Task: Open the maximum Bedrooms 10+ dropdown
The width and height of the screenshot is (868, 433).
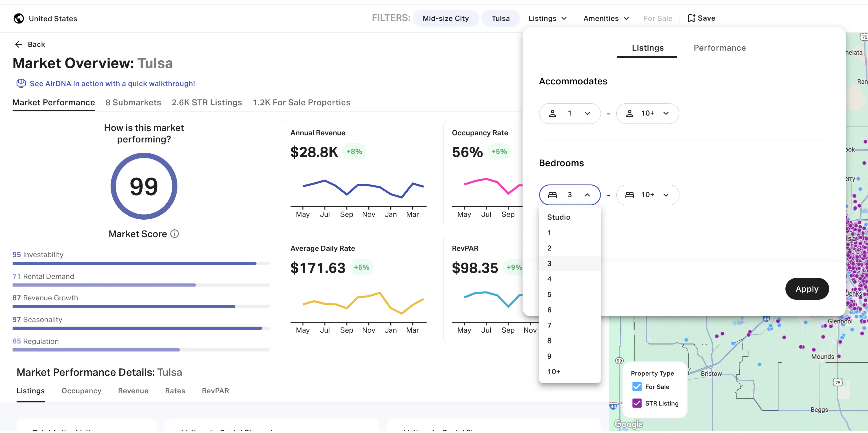Action: [x=647, y=195]
